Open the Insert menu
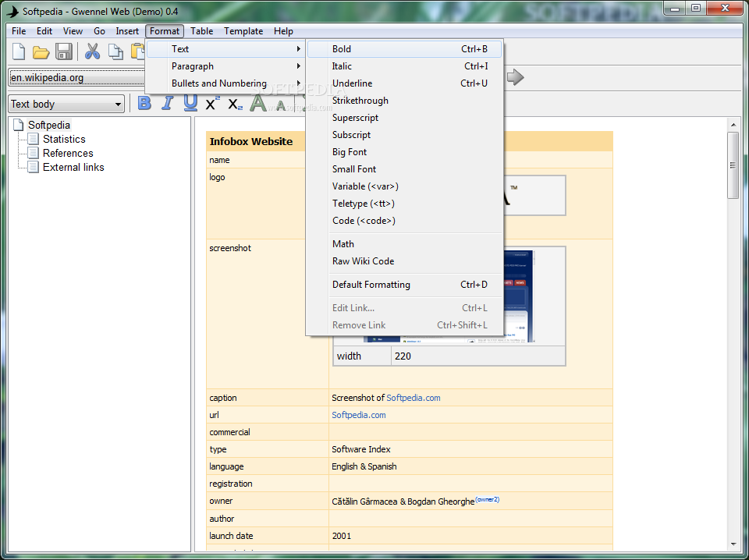 [127, 31]
